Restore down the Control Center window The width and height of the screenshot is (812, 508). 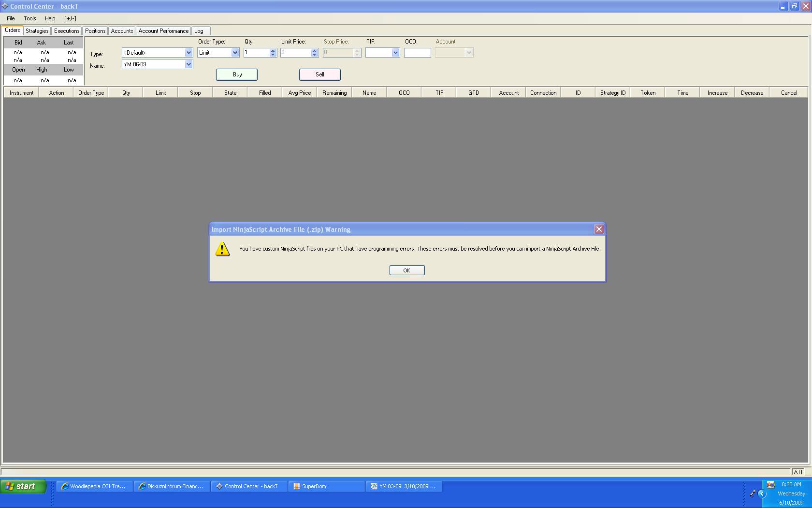(794, 6)
